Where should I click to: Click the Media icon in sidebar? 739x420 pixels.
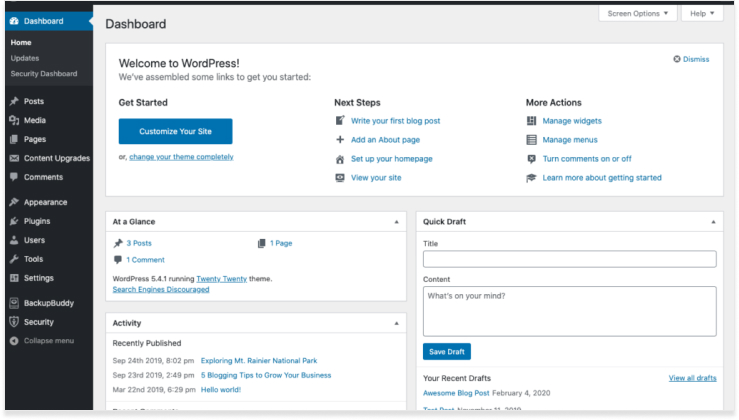(14, 120)
